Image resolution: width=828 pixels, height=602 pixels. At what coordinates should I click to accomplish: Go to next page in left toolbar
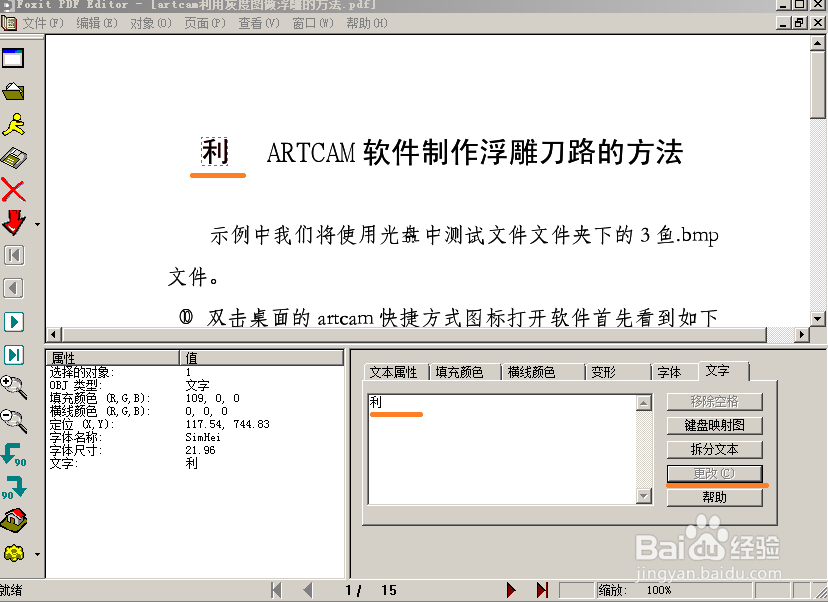coord(14,322)
